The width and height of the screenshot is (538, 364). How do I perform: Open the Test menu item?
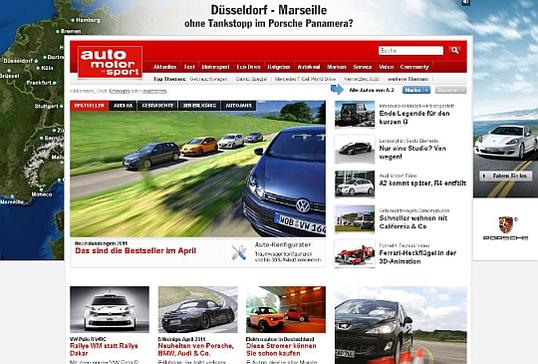(x=189, y=67)
